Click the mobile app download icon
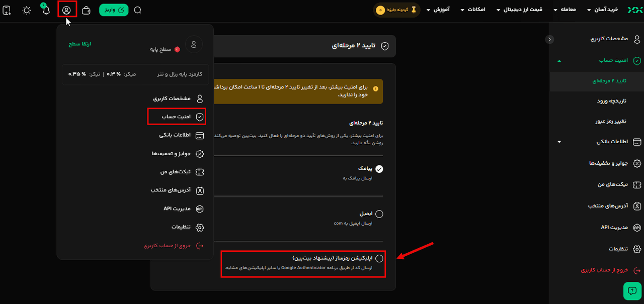The image size is (644, 304). pos(7,10)
